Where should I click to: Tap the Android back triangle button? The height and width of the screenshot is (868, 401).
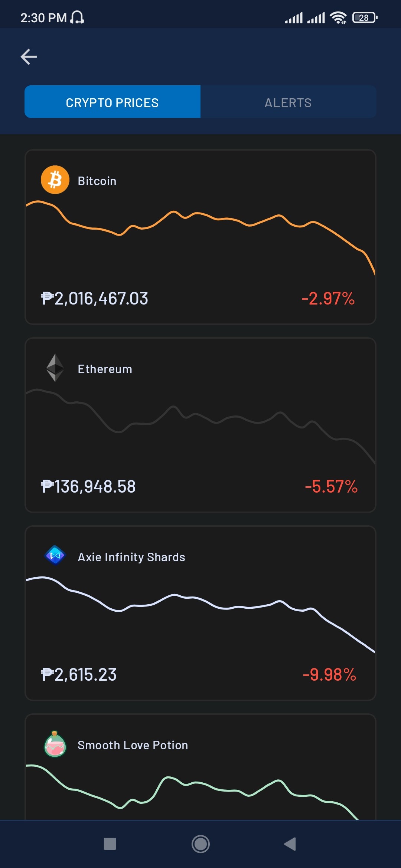tap(290, 844)
